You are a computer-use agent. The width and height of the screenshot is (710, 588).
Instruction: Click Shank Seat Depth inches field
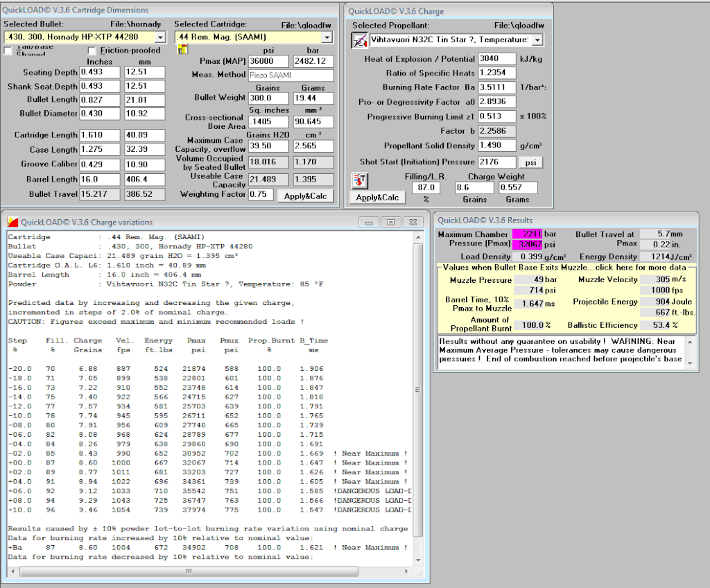tap(100, 86)
